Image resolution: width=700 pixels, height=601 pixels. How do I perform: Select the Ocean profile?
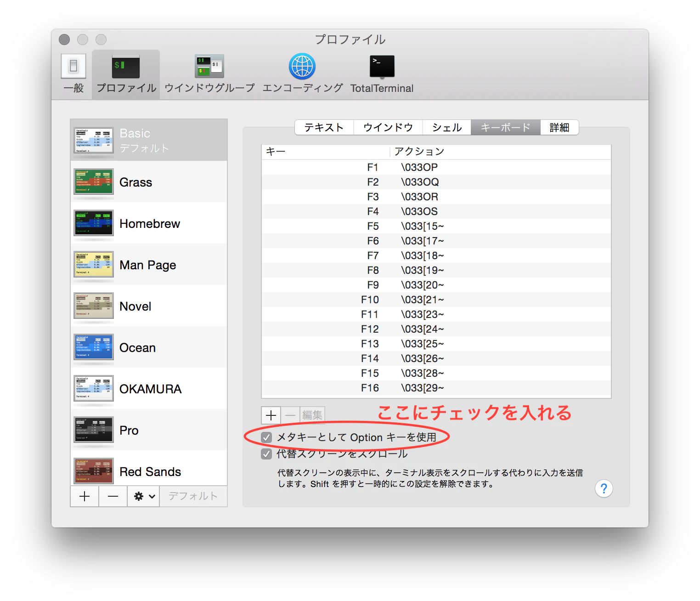coord(149,347)
